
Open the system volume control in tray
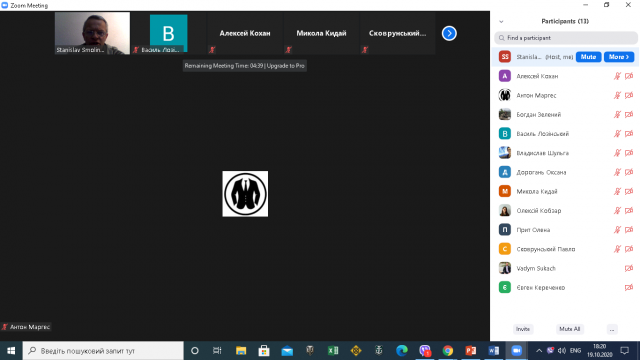[x=562, y=351]
